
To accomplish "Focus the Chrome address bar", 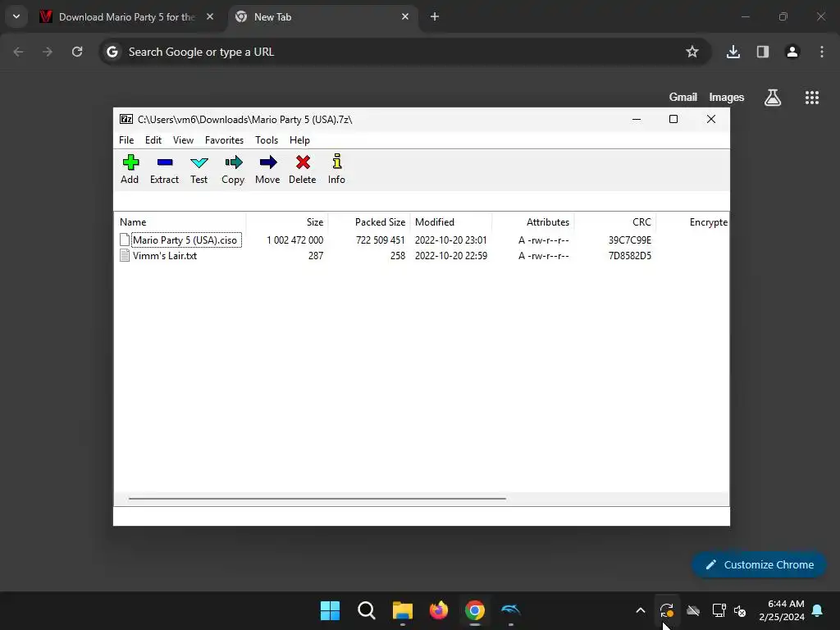I will [404, 52].
